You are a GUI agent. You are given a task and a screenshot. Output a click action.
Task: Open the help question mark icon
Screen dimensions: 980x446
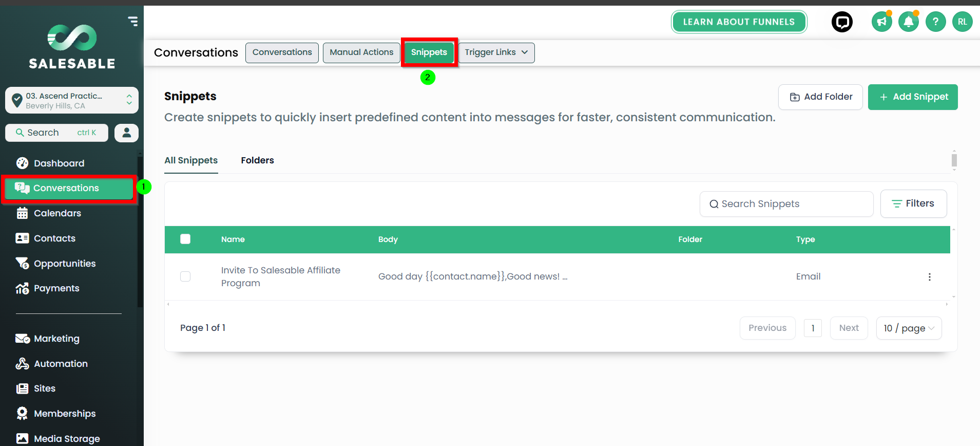coord(936,22)
